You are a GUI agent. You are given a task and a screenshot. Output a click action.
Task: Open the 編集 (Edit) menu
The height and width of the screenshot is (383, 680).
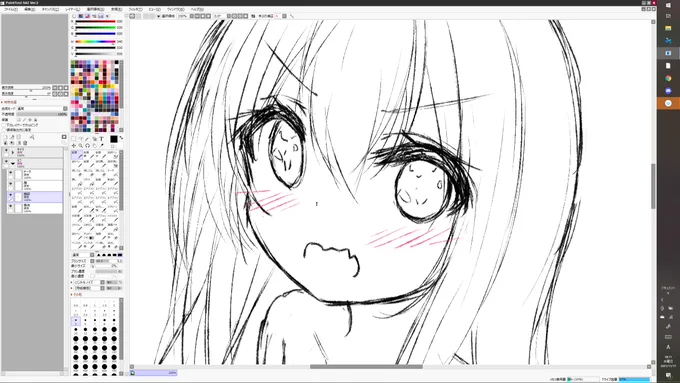pos(29,9)
